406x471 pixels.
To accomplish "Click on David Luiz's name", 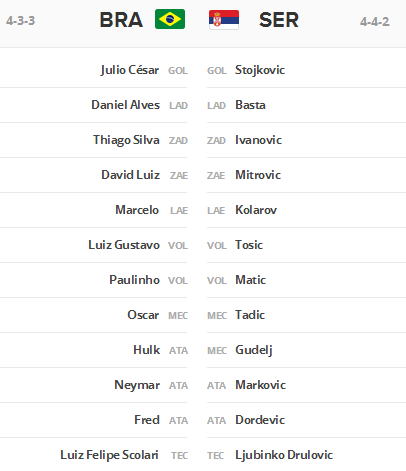I will pyautogui.click(x=130, y=175).
